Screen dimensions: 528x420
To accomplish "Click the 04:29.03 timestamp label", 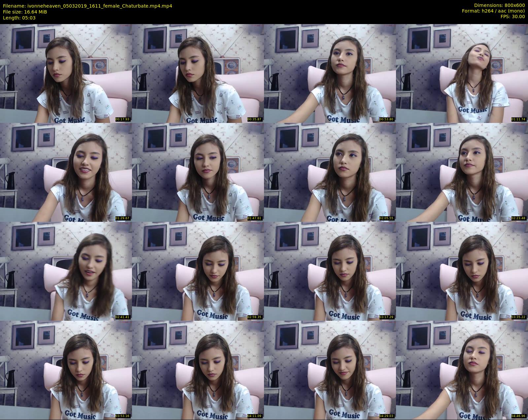I will click(386, 416).
